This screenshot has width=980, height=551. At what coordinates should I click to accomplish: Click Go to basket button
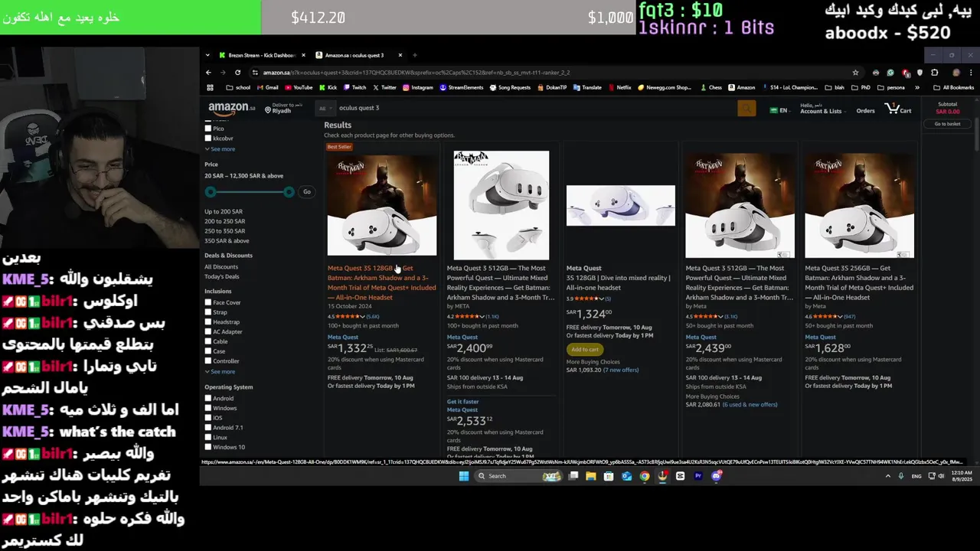947,124
